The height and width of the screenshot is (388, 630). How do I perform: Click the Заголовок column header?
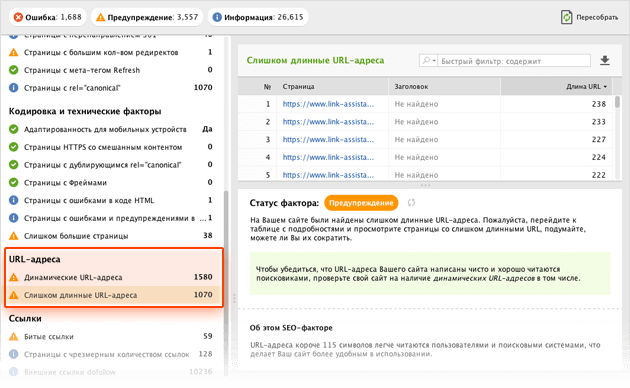pyautogui.click(x=444, y=86)
